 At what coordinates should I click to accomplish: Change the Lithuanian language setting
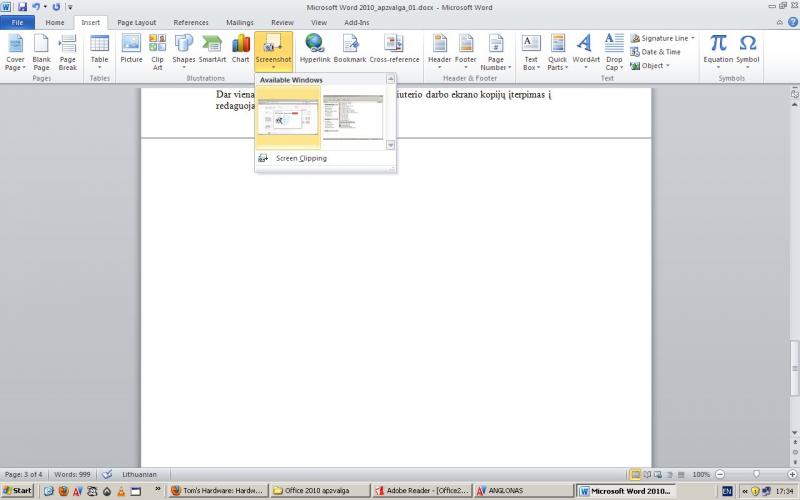click(139, 474)
